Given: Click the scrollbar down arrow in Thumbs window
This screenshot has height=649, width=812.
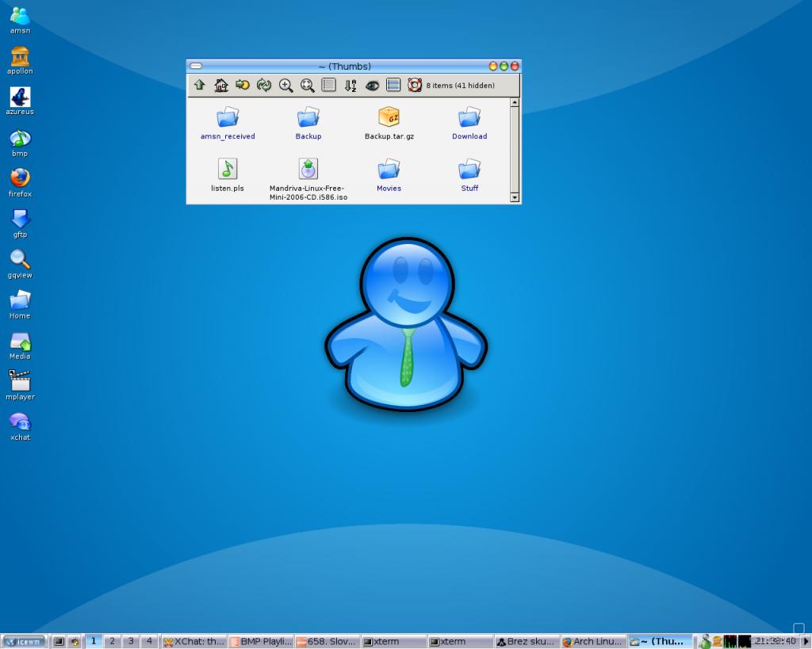Looking at the screenshot, I should point(515,197).
